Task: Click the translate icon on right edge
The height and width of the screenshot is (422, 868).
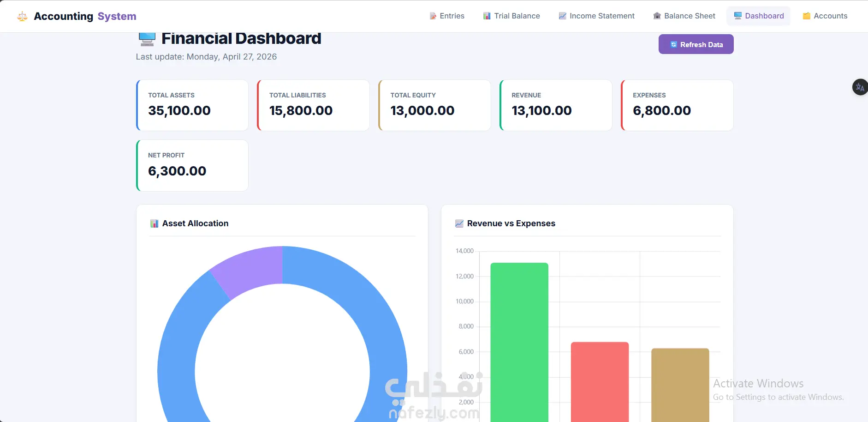Action: pyautogui.click(x=860, y=87)
